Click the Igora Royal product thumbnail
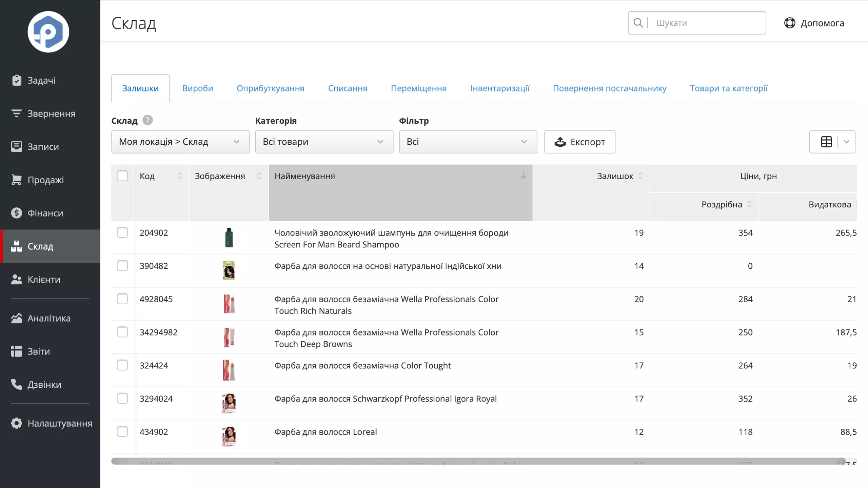The height and width of the screenshot is (488, 868). point(229,403)
